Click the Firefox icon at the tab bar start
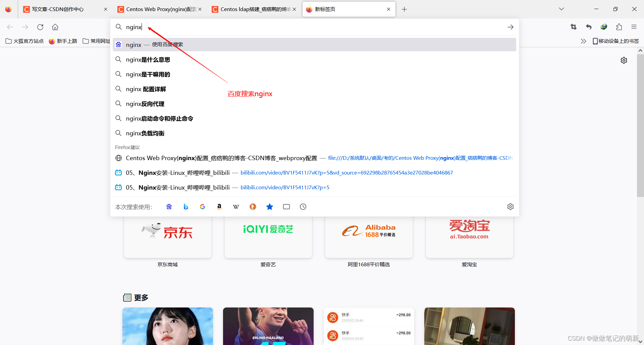This screenshot has width=644, height=345. tap(8, 9)
